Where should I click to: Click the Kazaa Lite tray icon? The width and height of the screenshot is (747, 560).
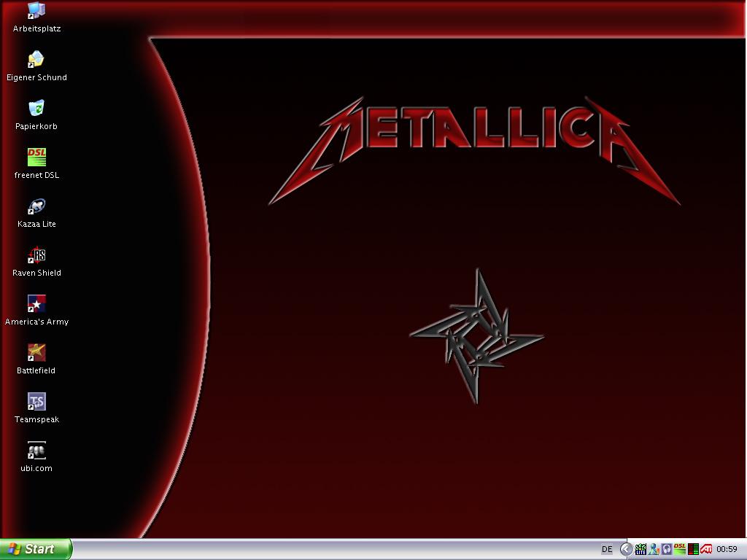coord(640,549)
